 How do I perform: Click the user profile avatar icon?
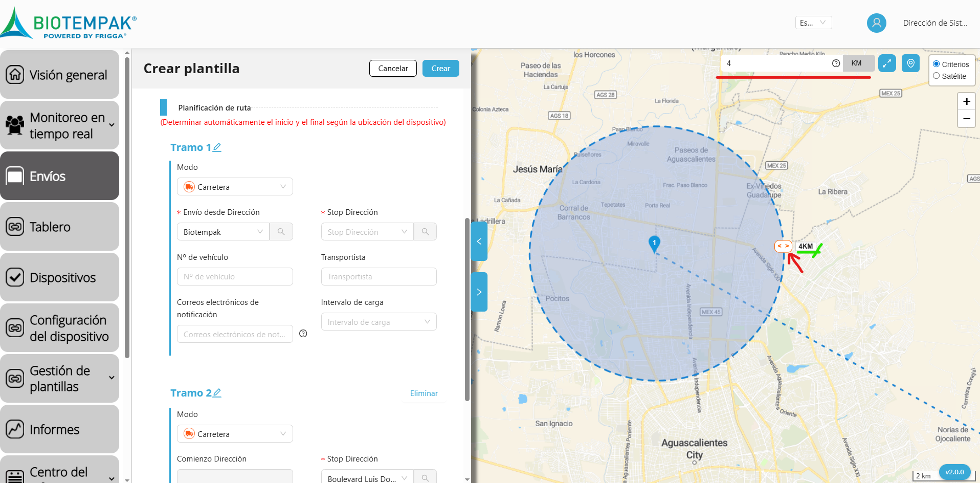876,23
